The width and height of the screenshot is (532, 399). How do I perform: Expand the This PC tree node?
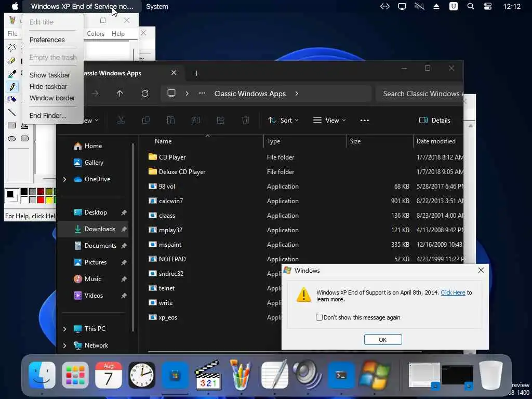point(64,329)
